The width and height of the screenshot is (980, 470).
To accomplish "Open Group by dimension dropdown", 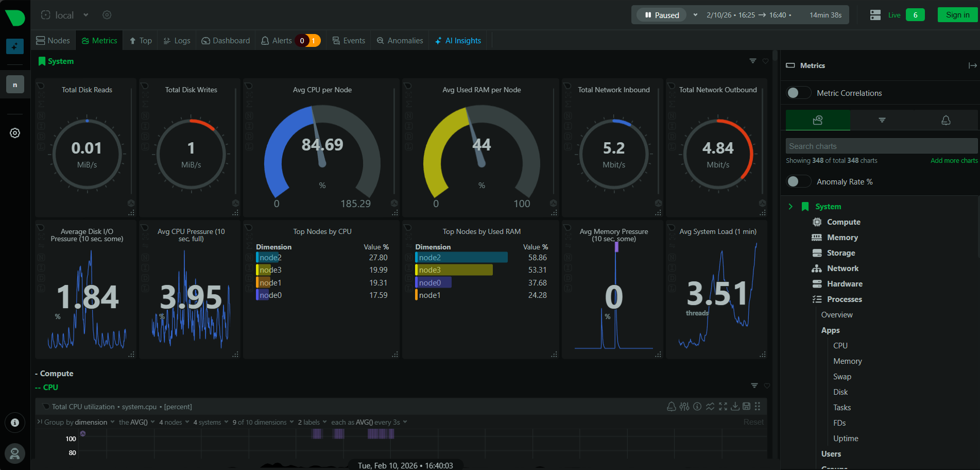I will click(x=80, y=422).
